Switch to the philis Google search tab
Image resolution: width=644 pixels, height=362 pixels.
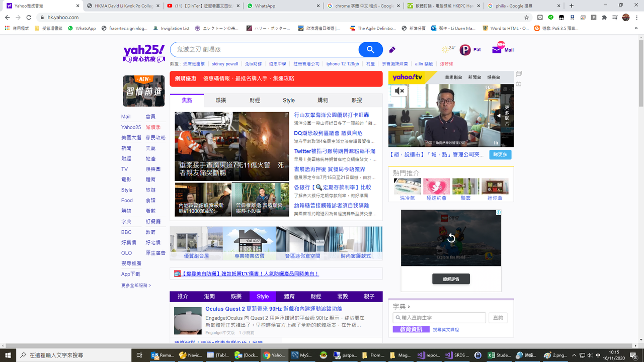(x=523, y=6)
